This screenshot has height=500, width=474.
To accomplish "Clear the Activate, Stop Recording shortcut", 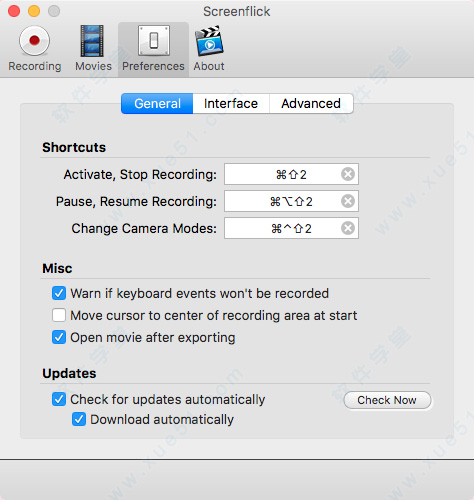I will pyautogui.click(x=348, y=174).
